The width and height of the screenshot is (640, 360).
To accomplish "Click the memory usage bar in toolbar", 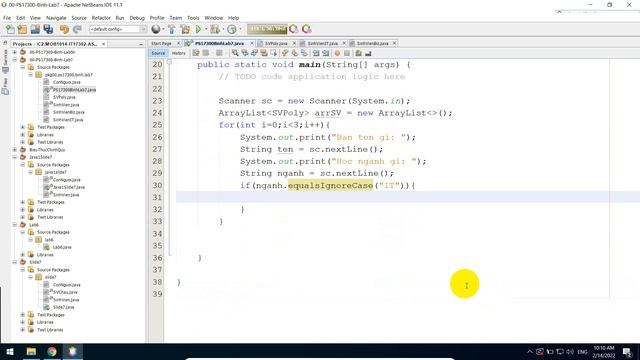I will (267, 29).
